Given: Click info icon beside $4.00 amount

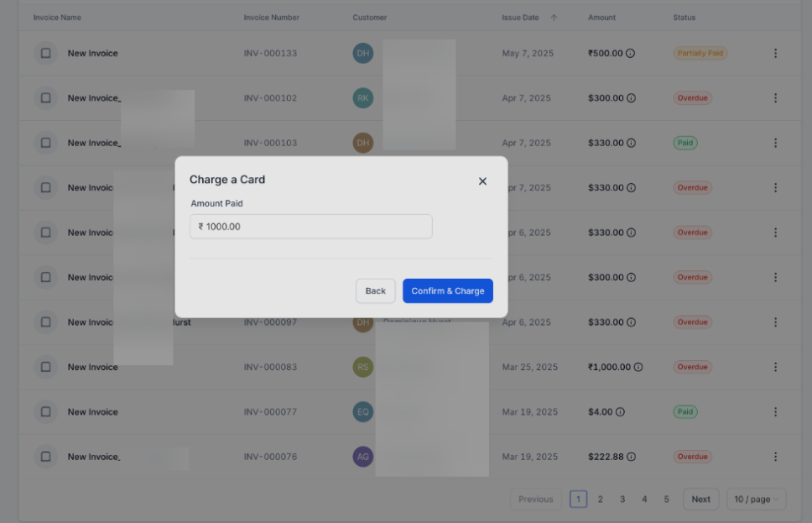Looking at the screenshot, I should tap(620, 412).
